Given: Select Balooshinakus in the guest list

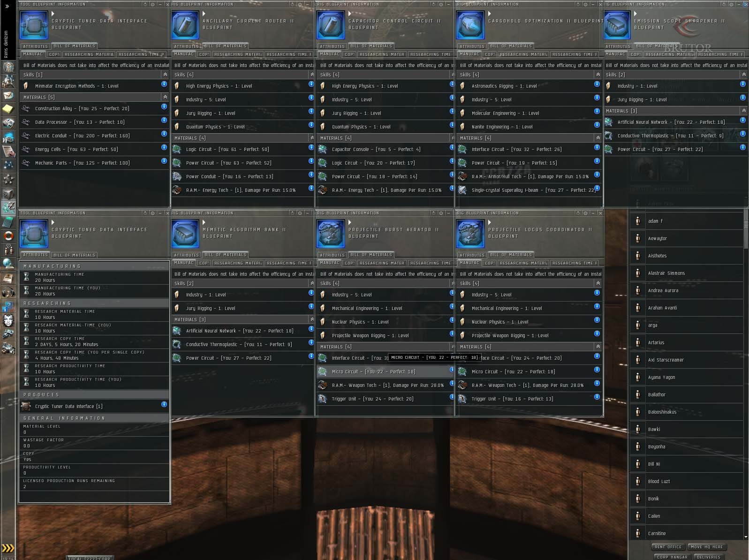Looking at the screenshot, I should [x=687, y=412].
